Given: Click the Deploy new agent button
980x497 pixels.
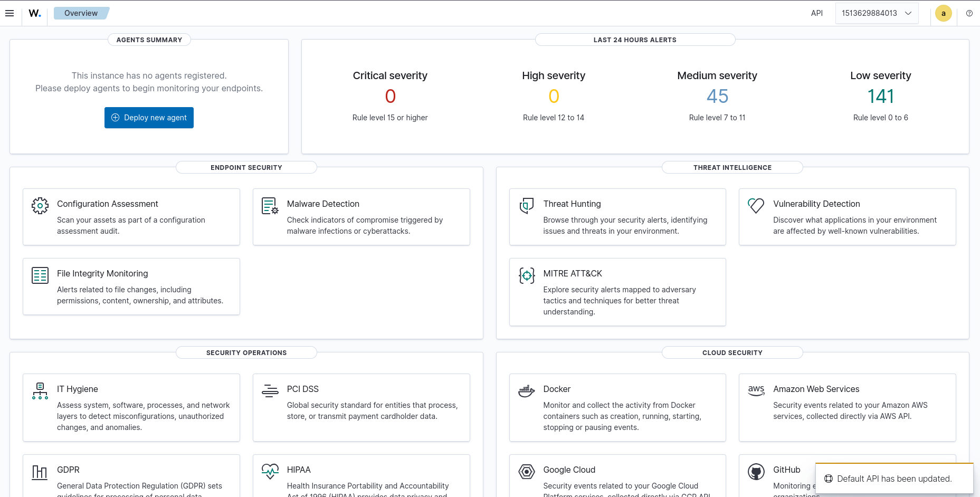Looking at the screenshot, I should (149, 118).
